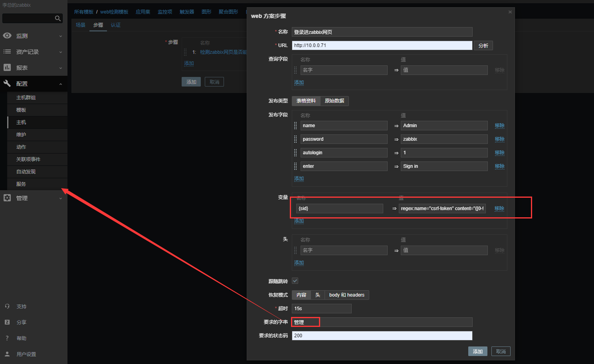Add a new 头 row
The width and height of the screenshot is (594, 364).
(x=299, y=263)
